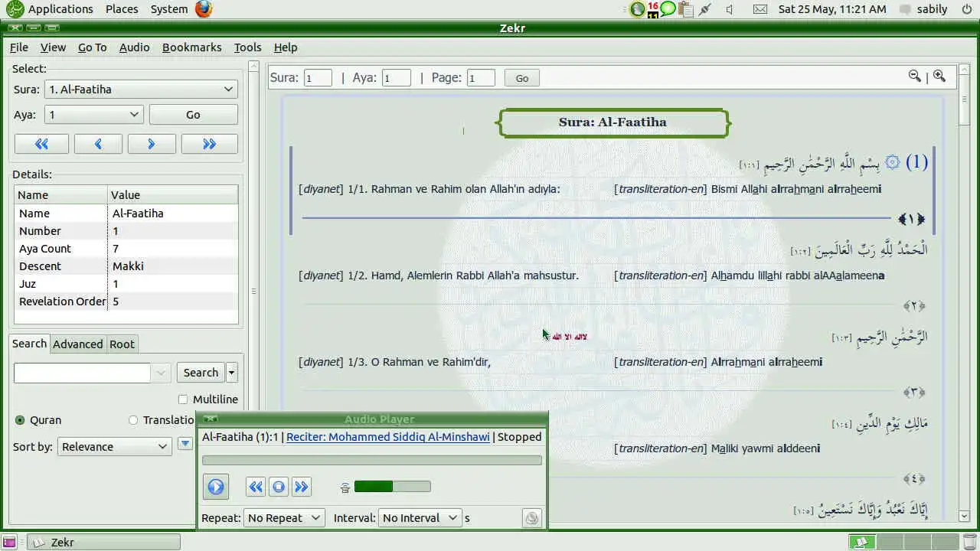Click the Page number input field
This screenshot has width=980, height=551.
pyautogui.click(x=481, y=78)
